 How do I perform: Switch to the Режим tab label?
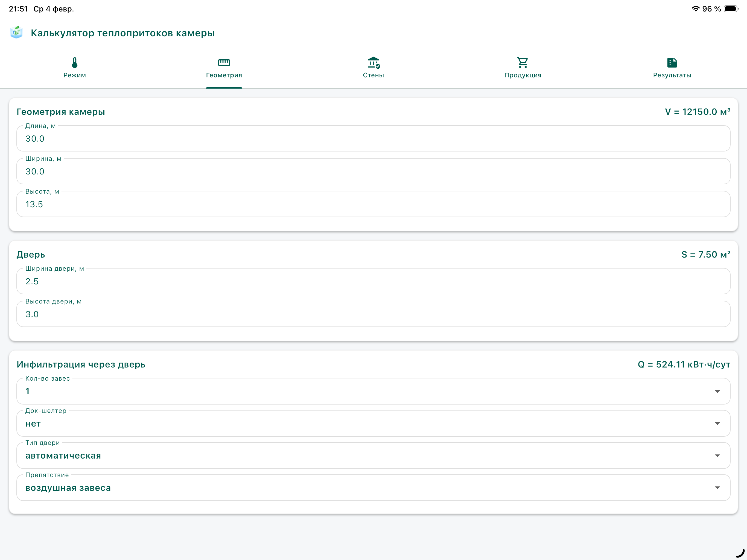[75, 75]
